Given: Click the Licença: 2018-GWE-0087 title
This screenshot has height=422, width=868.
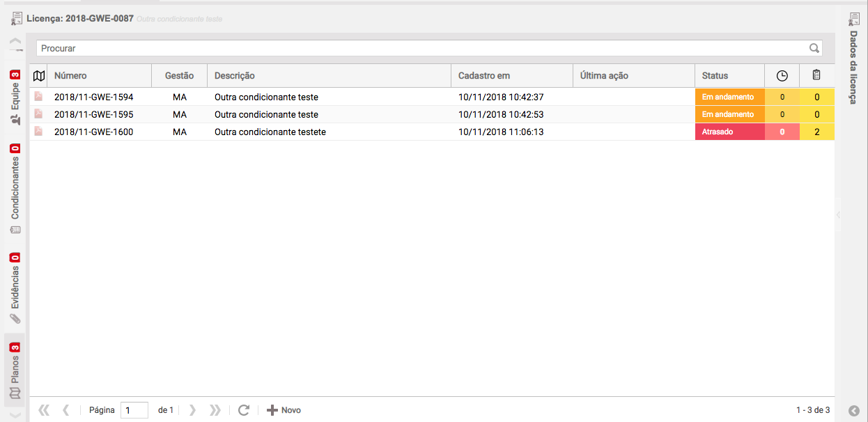Looking at the screenshot, I should [x=80, y=19].
